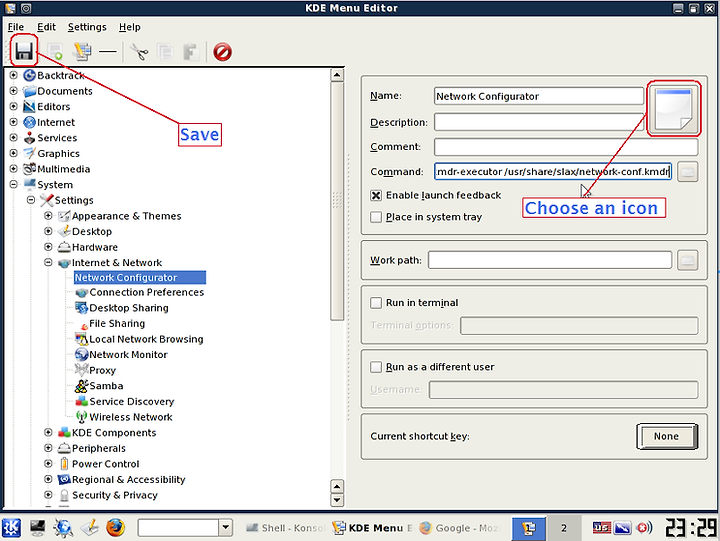Expand KDE Components tree node
The image size is (720, 541).
click(48, 432)
